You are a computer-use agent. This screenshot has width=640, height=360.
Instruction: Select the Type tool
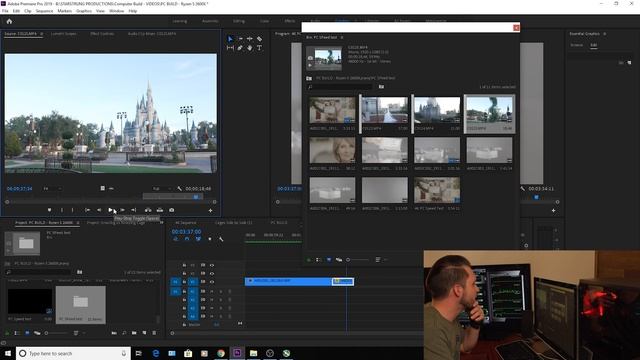[x=259, y=48]
